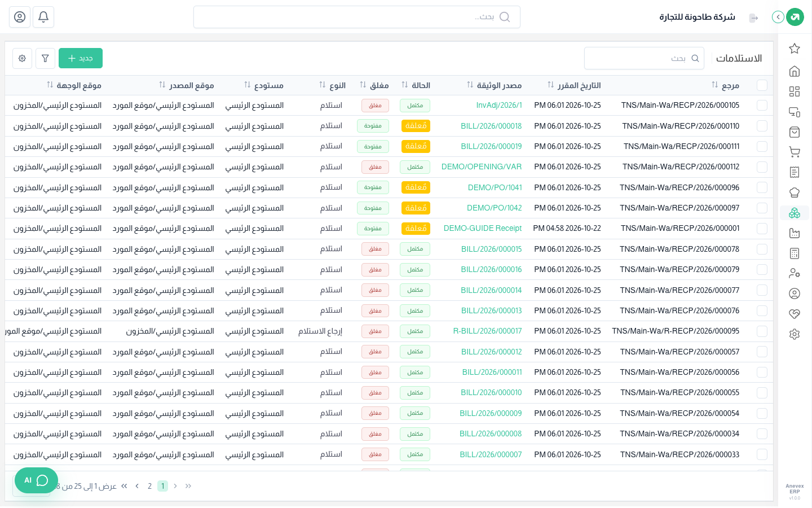Open the receipt/invoice icon in sidebar
The width and height of the screenshot is (812, 508).
(x=795, y=172)
